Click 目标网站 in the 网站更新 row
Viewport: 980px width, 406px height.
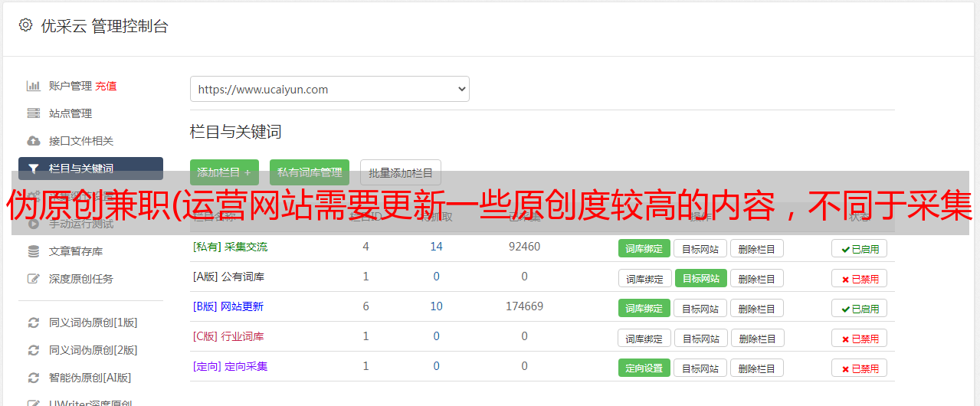(x=700, y=308)
